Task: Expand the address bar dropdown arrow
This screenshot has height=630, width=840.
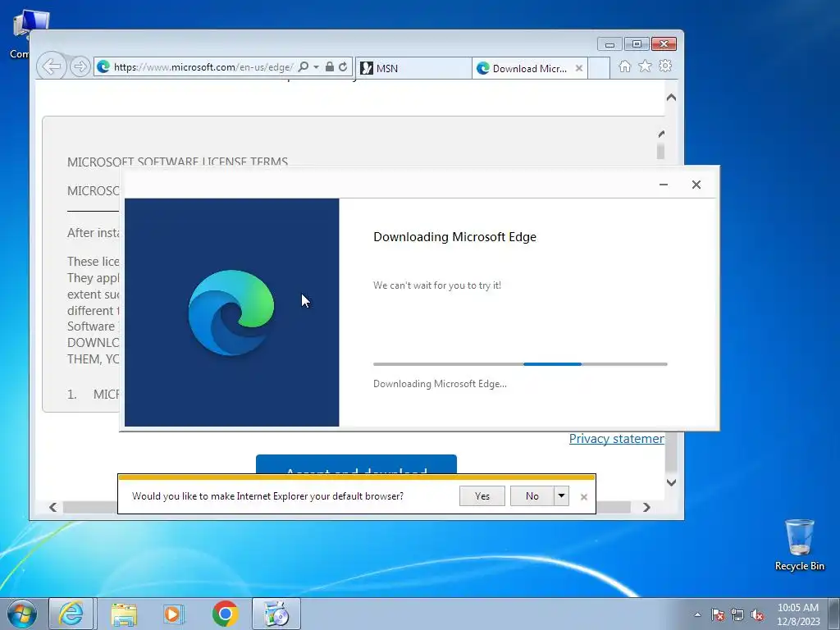Action: (316, 67)
